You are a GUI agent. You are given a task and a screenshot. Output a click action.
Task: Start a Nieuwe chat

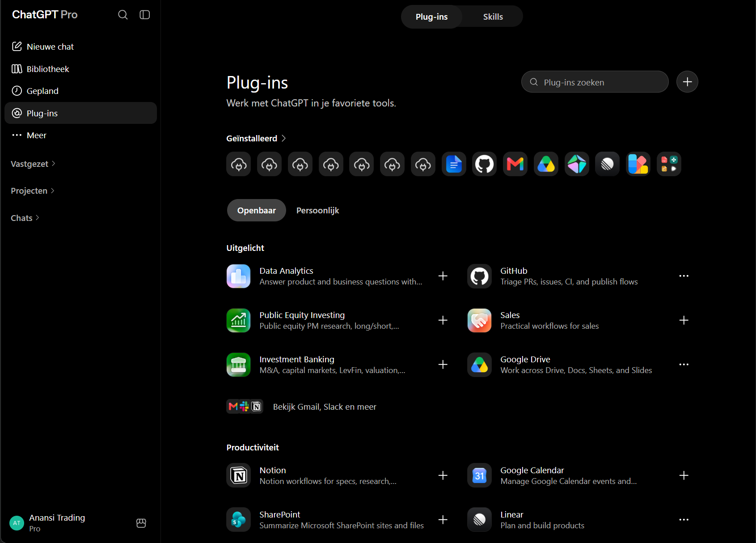pos(80,47)
